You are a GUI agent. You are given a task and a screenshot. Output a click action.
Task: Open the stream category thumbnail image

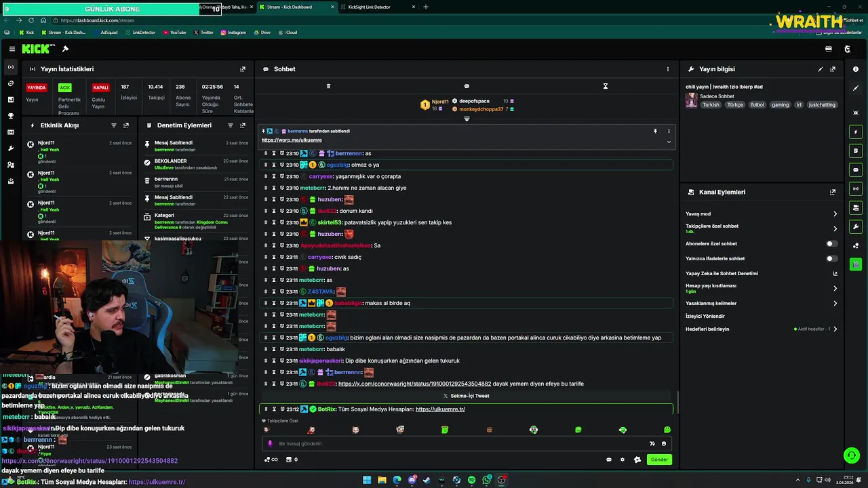tap(691, 100)
